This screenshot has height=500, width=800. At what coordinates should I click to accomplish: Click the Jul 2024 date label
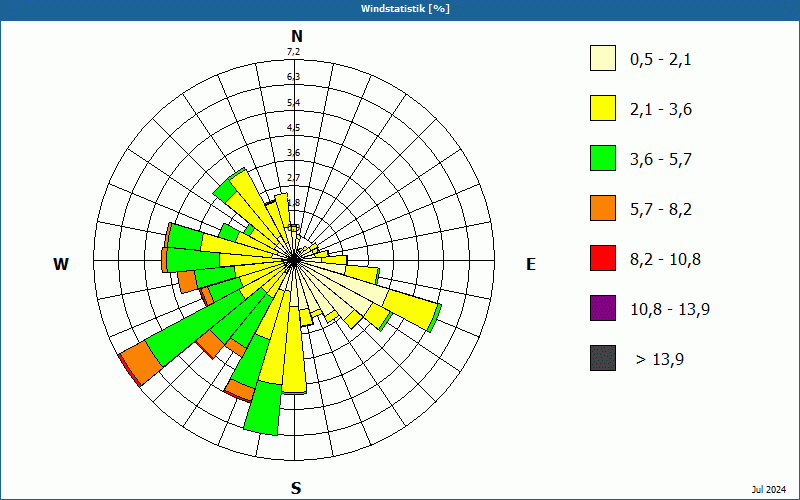(x=769, y=490)
